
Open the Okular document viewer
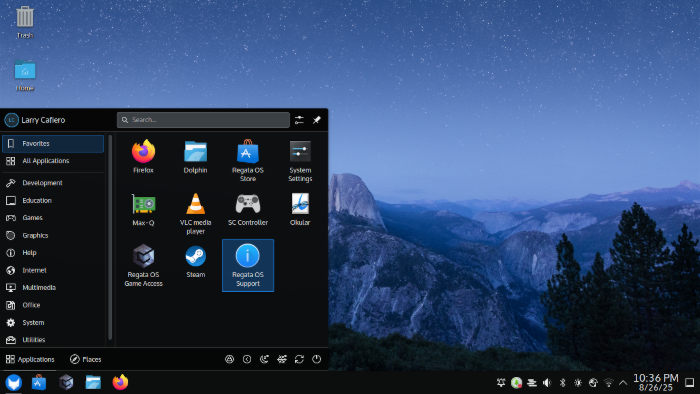coord(300,210)
